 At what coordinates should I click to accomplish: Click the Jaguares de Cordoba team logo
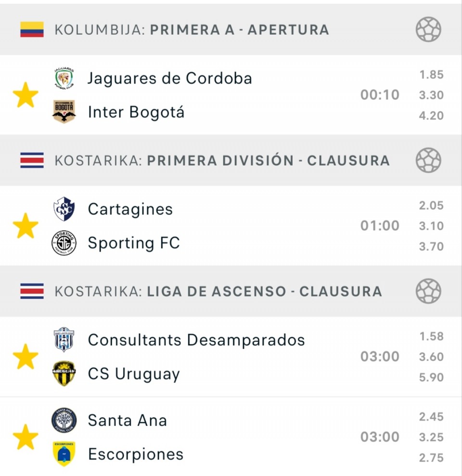64,78
